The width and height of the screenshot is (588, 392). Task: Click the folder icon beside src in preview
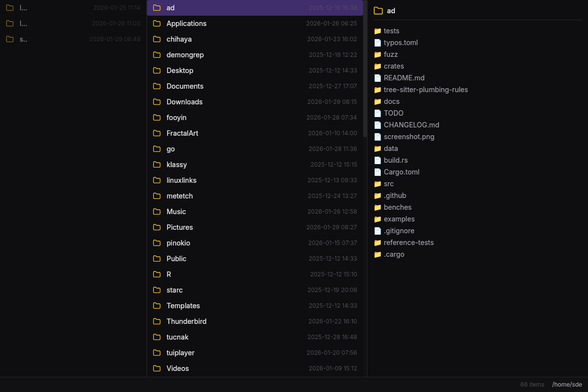click(x=377, y=184)
